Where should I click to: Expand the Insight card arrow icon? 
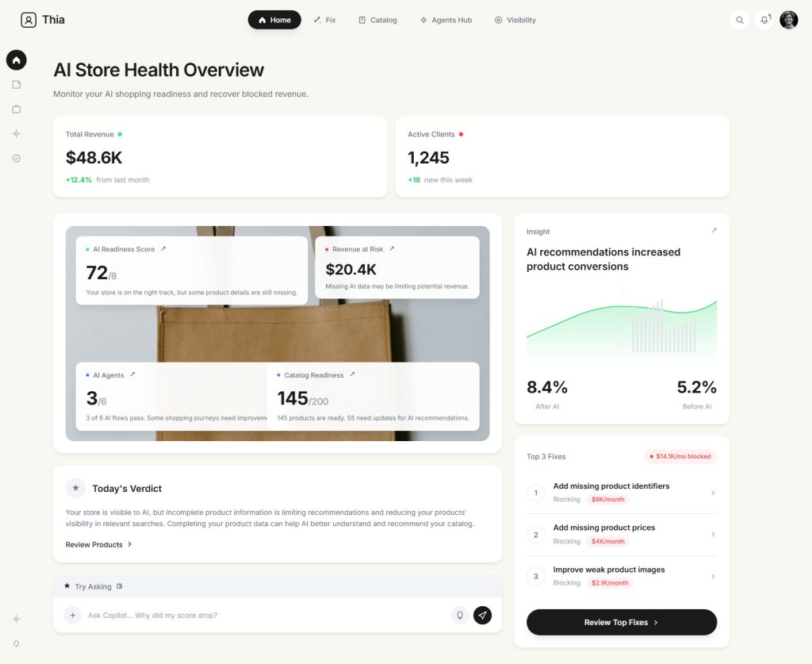[x=714, y=231]
